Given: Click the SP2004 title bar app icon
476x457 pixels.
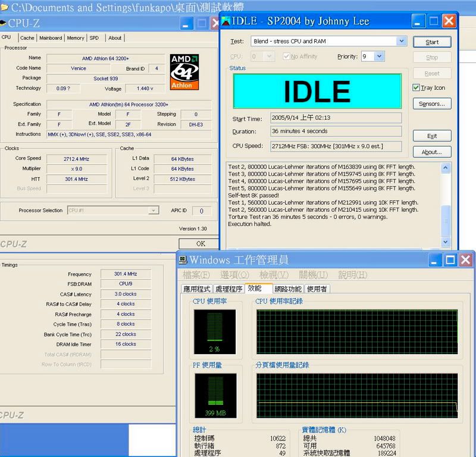Looking at the screenshot, I should pos(226,21).
